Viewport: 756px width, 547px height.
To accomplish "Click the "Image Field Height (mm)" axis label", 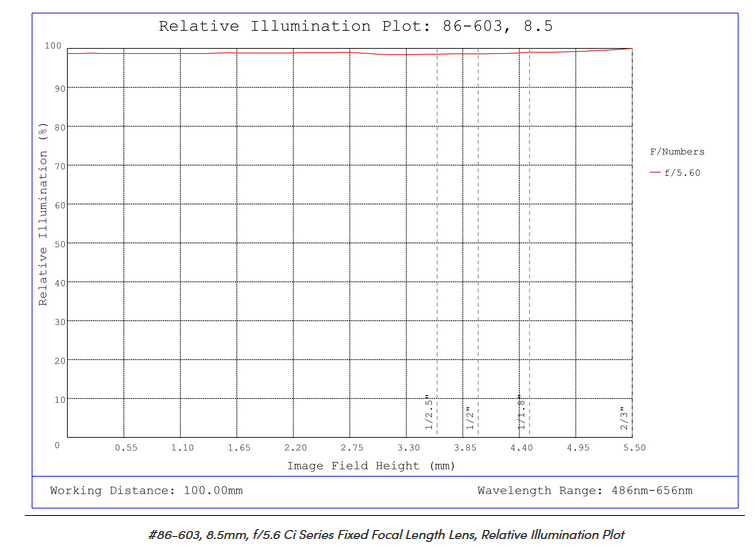I will pos(371,465).
